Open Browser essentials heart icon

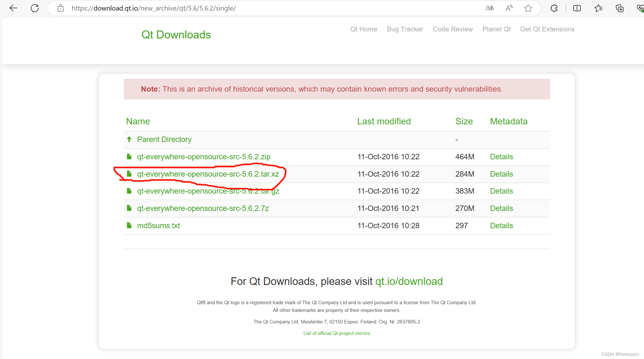[x=640, y=8]
